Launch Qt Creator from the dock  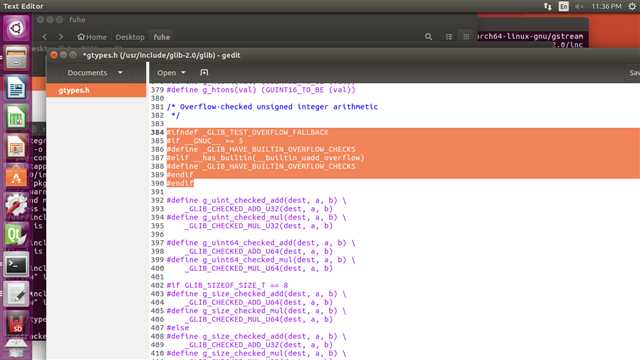point(16,236)
